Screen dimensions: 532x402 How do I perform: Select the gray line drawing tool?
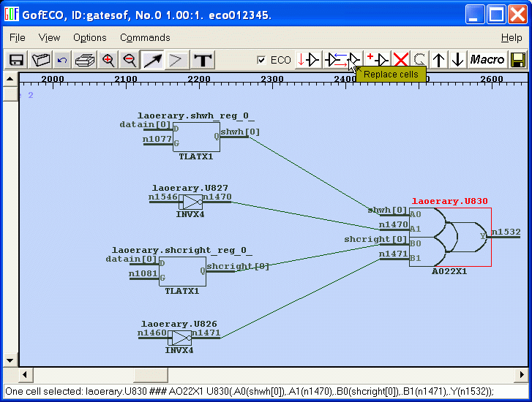click(176, 61)
